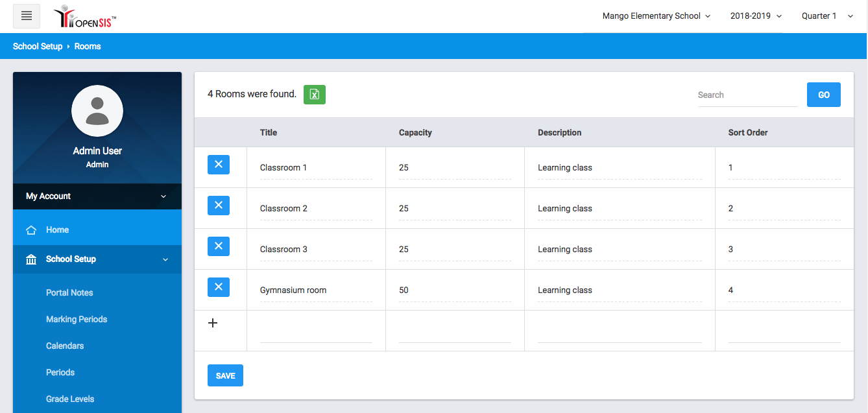
Task: Click the Admin User avatar
Action: pyautogui.click(x=97, y=111)
